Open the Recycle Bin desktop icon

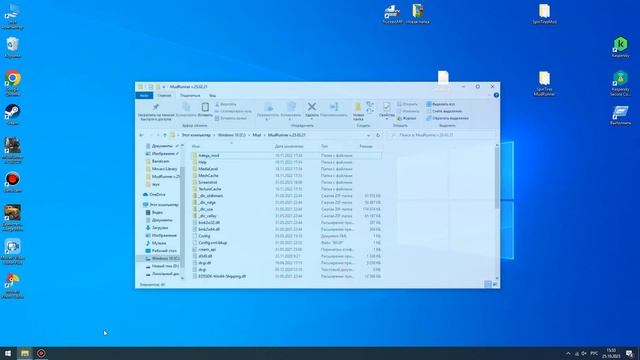(x=13, y=47)
